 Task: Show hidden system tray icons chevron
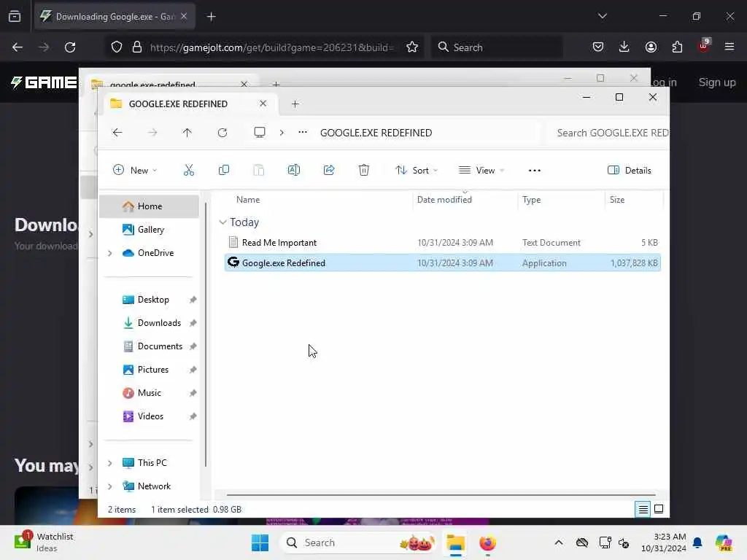click(558, 542)
